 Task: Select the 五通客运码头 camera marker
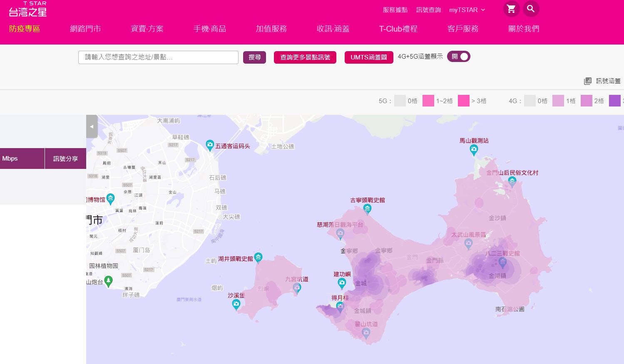[x=210, y=145]
